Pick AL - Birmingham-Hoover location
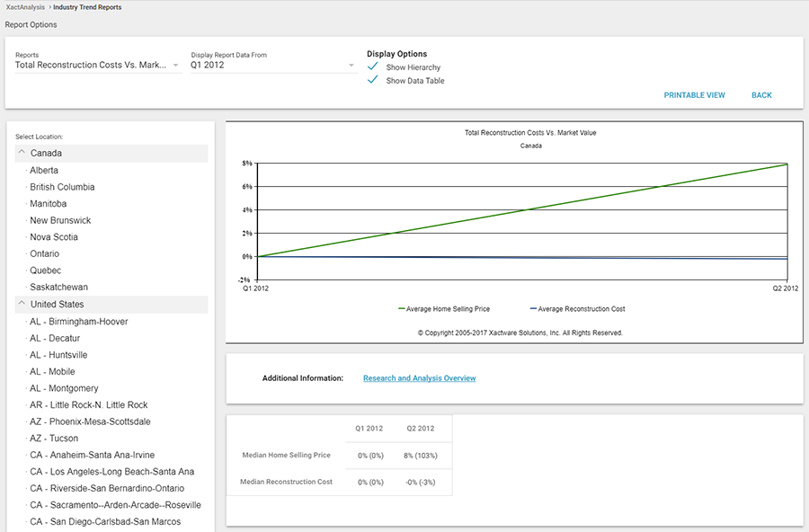This screenshot has height=532, width=809. [x=79, y=322]
